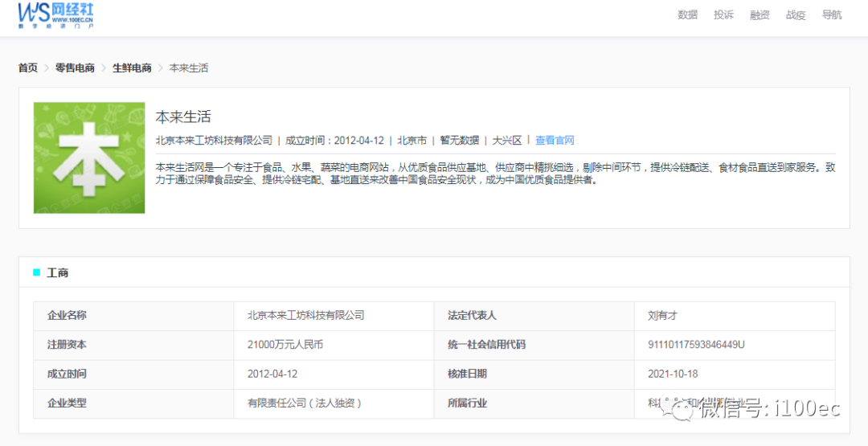Click the cyan square beside 工商 heading
The height and width of the screenshot is (446, 868).
(x=36, y=272)
